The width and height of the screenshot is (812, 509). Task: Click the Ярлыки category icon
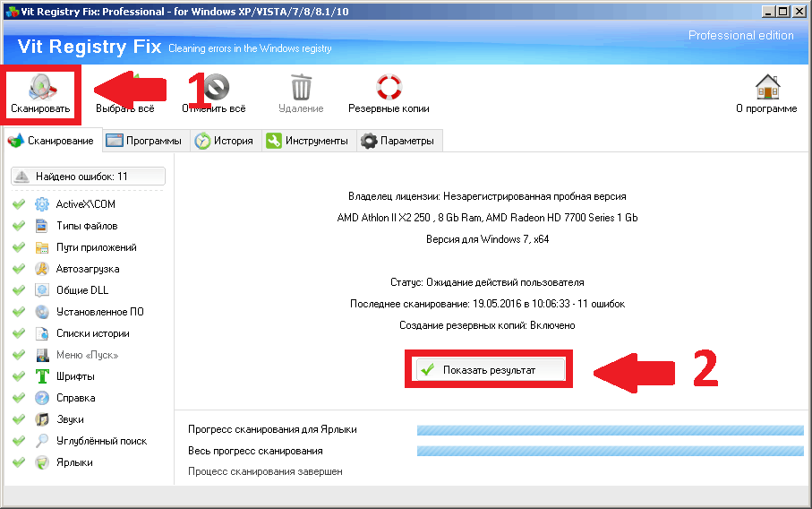pyautogui.click(x=42, y=462)
